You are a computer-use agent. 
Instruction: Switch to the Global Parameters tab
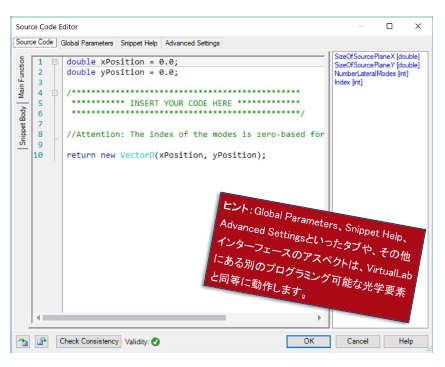tap(87, 43)
